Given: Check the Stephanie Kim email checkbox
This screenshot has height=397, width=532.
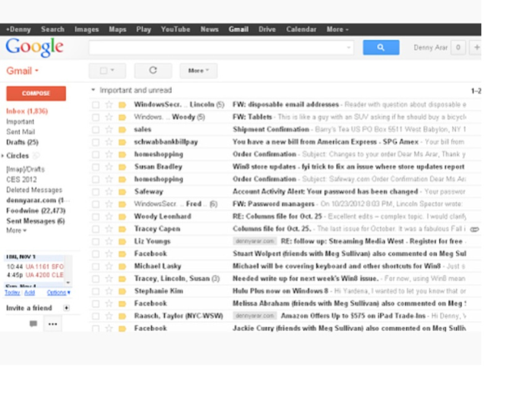Looking at the screenshot, I should pyautogui.click(x=96, y=291).
